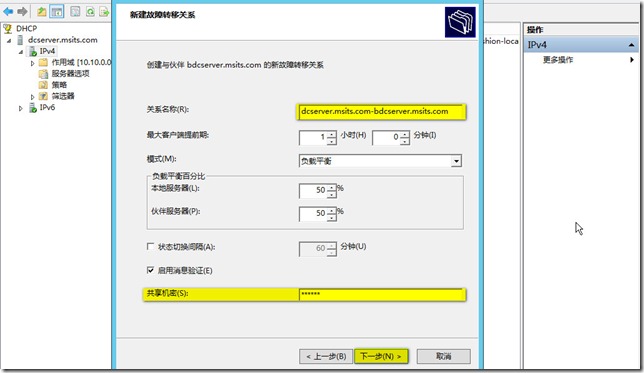Click the 作用域 folder icon
Screen dimensions: 644x373
(x=43, y=62)
